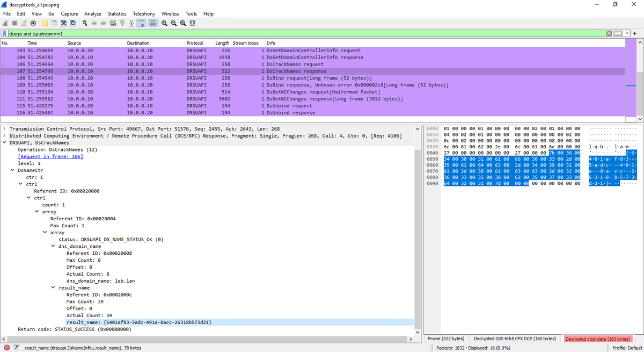Screen dimensions: 644x352
Task: Sort by the Destination column header
Action: (x=155, y=43)
